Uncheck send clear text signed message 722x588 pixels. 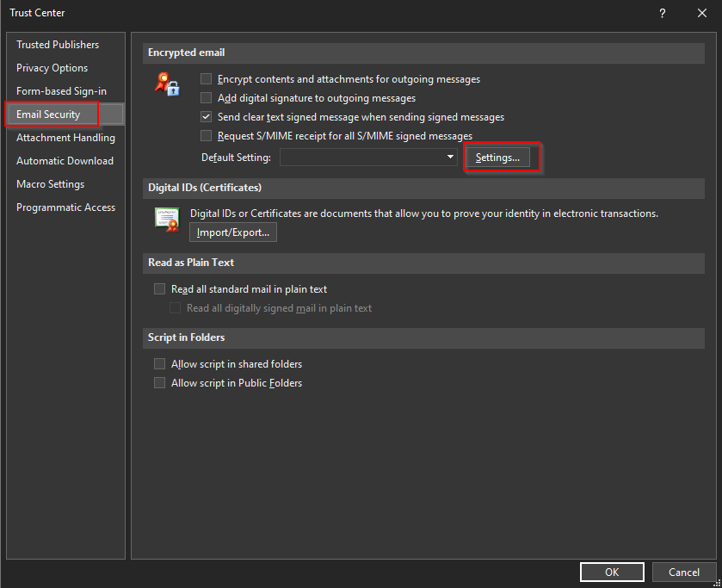coord(207,117)
